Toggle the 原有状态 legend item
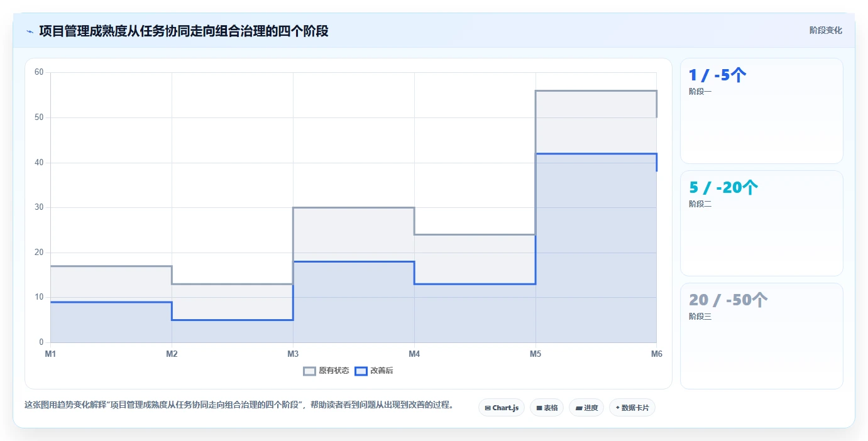The width and height of the screenshot is (868, 441). tap(326, 371)
